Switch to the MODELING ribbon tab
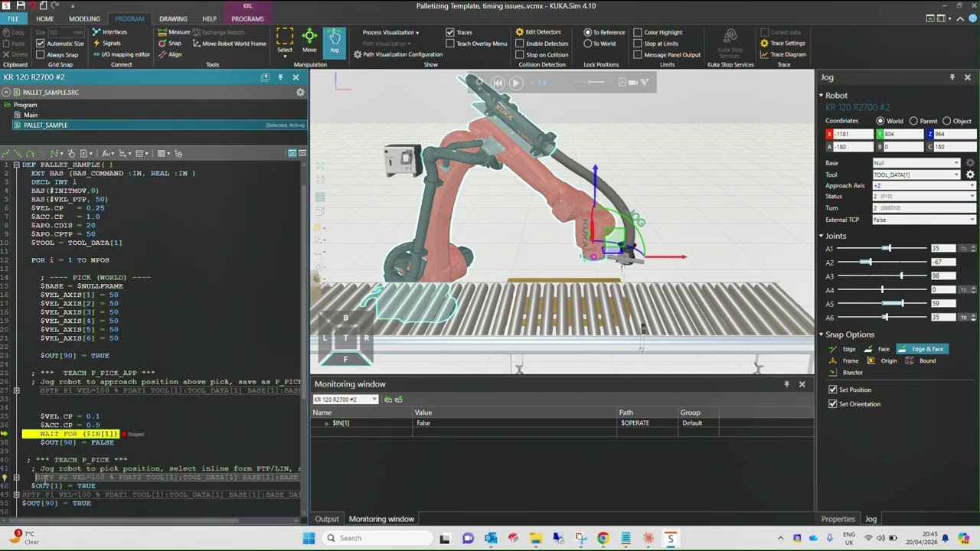 tap(84, 18)
